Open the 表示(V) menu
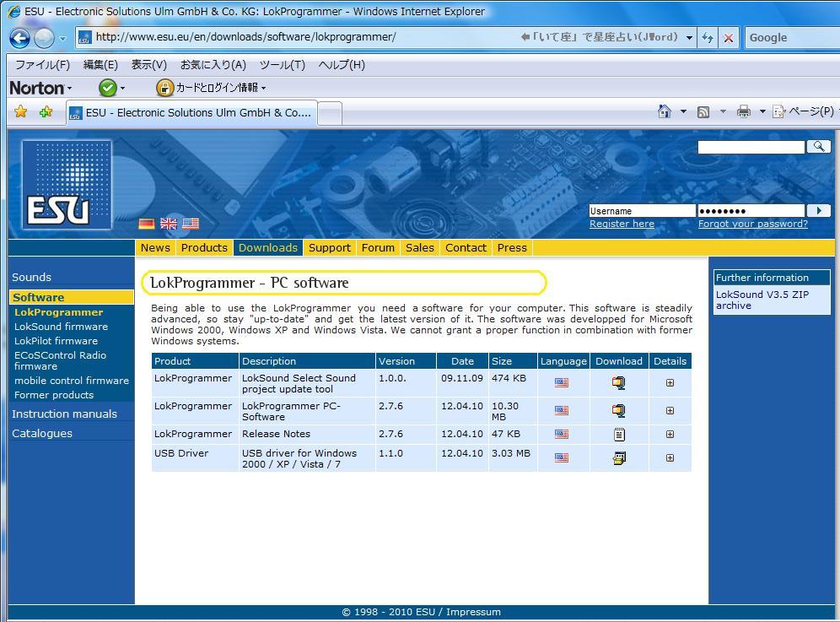 pyautogui.click(x=149, y=65)
